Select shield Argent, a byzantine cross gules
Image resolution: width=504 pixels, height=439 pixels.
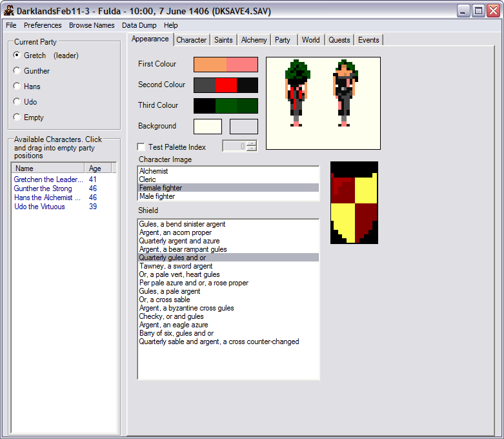coord(228,307)
